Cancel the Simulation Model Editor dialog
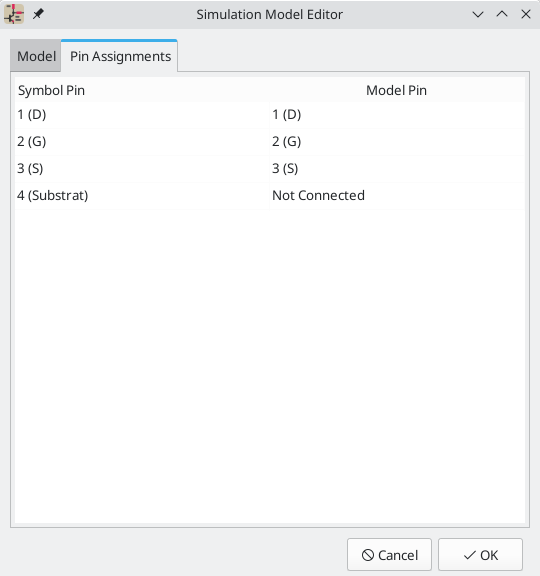 389,555
